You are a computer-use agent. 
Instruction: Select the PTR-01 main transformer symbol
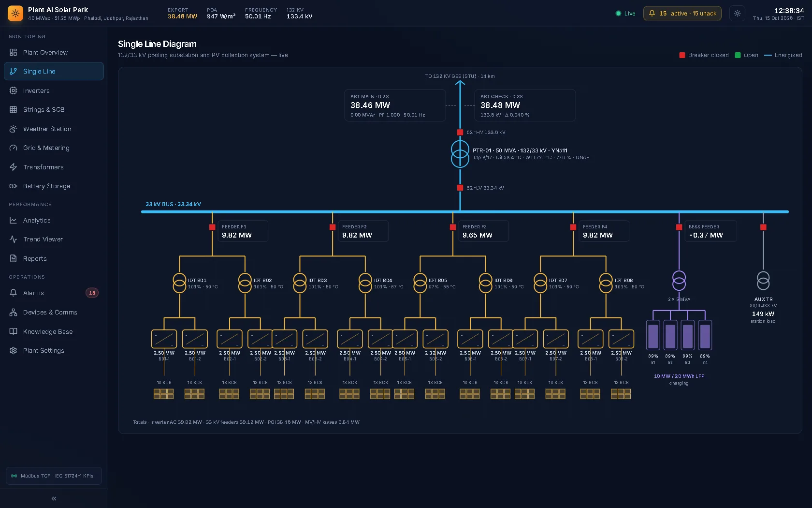point(460,154)
